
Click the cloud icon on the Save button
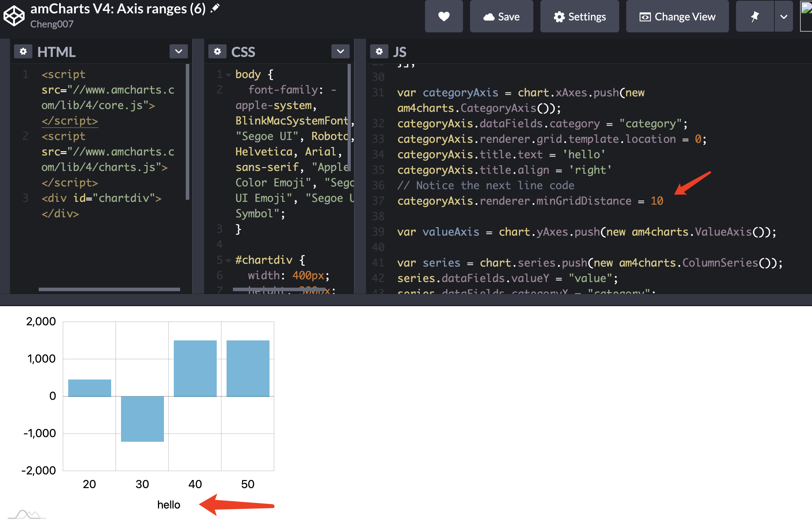click(490, 16)
